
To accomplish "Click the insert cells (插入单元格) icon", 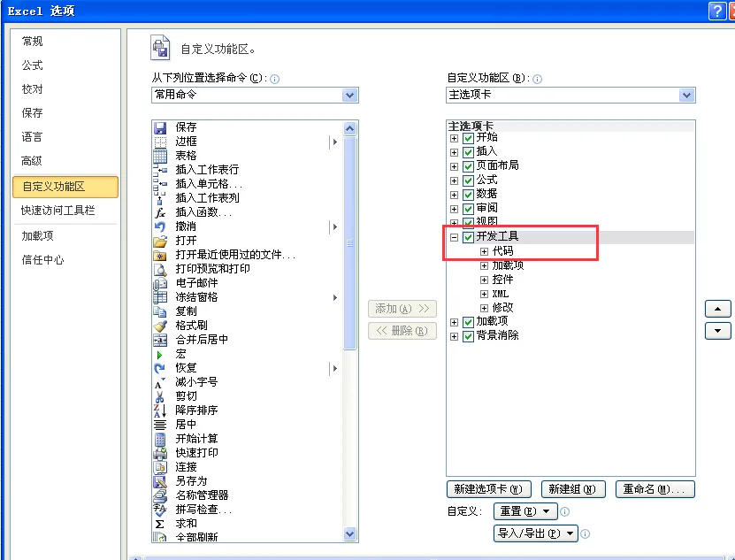I will (160, 184).
